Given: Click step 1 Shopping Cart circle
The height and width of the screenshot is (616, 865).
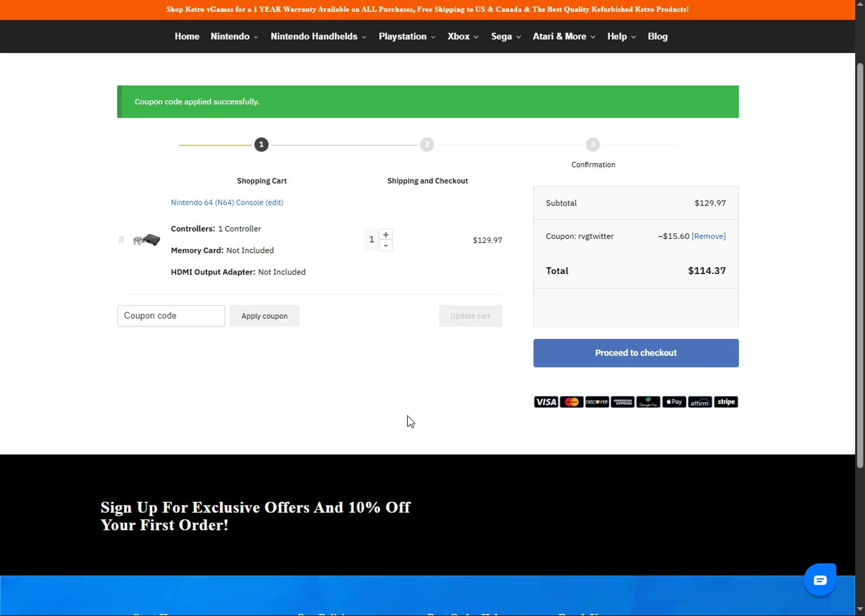Looking at the screenshot, I should [261, 145].
